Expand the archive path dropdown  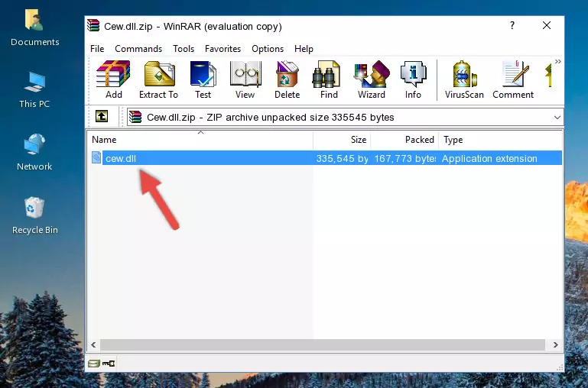[x=557, y=117]
